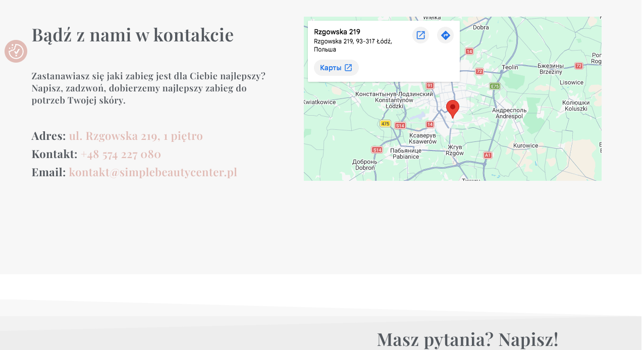The height and width of the screenshot is (350, 644).
Task: Click the 91 road shield on map
Action: tap(430, 86)
